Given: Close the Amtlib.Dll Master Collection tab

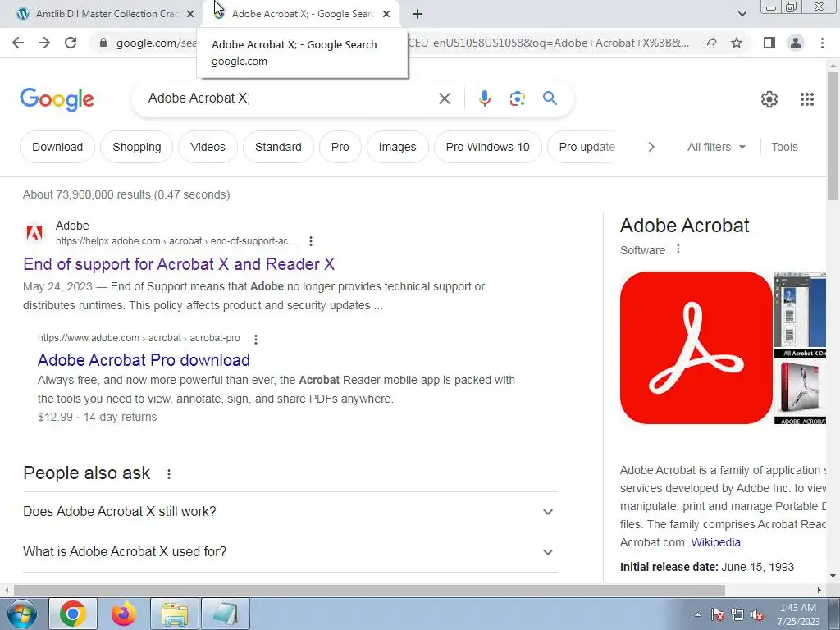Looking at the screenshot, I should coord(190,14).
